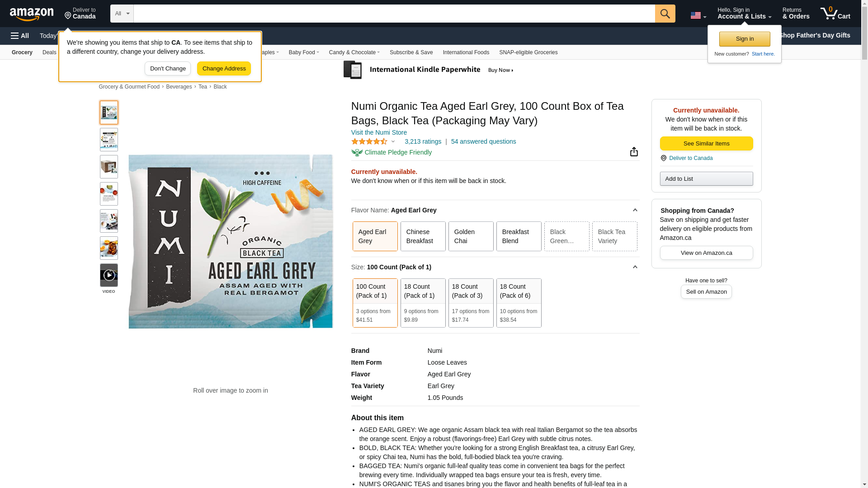868x488 pixels.
Task: Select the Golden Chai flavor
Action: (x=471, y=236)
